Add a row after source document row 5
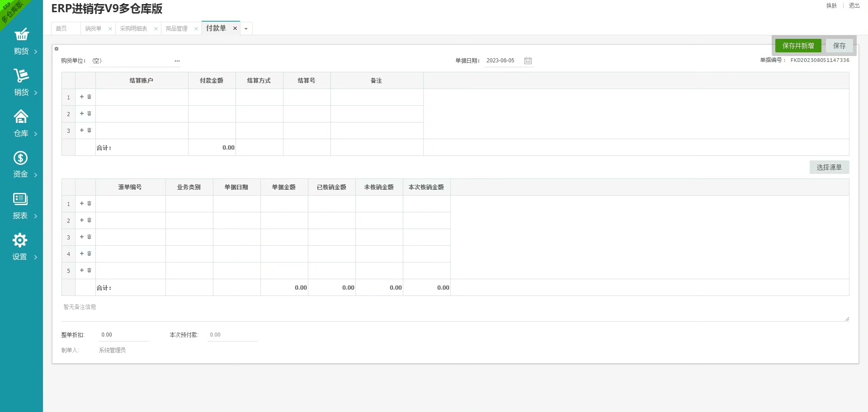This screenshot has width=868, height=412. tap(82, 271)
